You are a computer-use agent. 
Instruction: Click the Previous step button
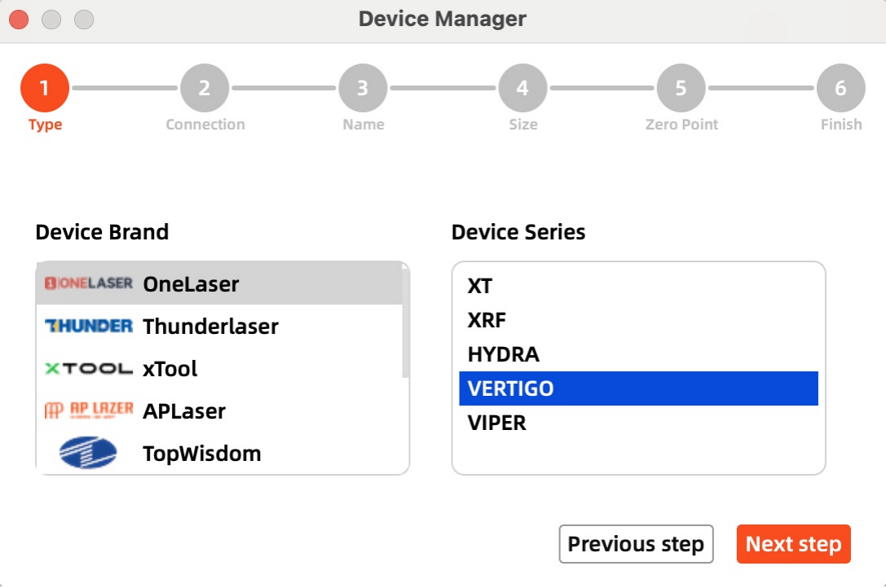point(636,544)
